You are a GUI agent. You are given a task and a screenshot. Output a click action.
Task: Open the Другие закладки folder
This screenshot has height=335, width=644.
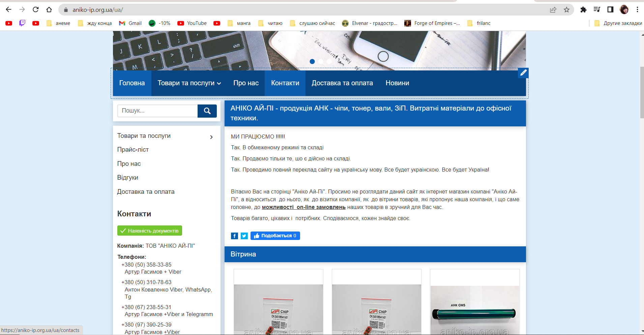(618, 23)
